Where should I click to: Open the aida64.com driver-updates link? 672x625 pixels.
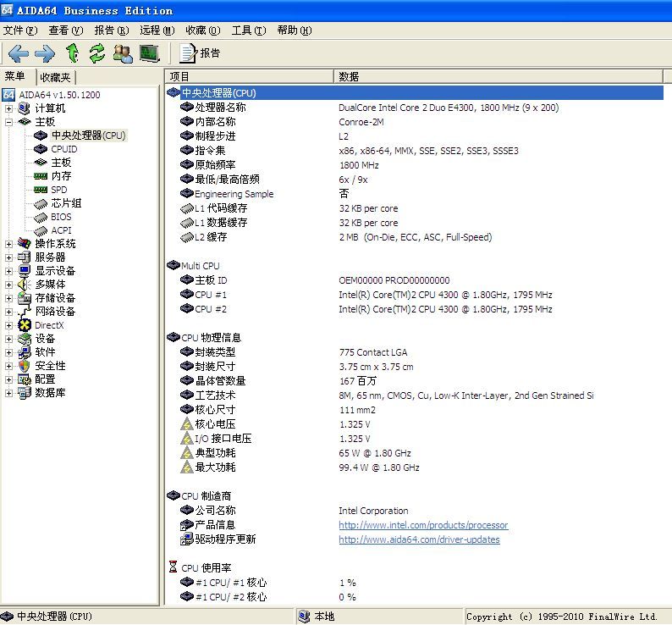[419, 539]
